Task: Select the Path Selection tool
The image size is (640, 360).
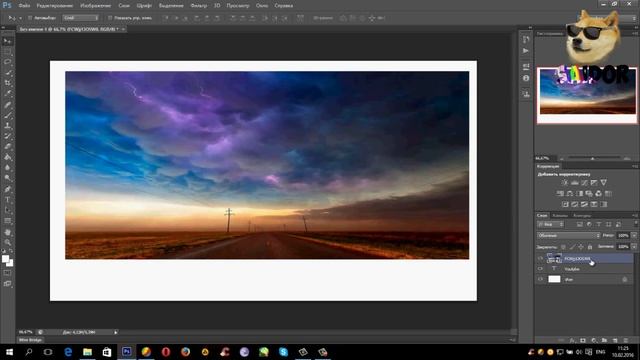Action: [x=7, y=210]
